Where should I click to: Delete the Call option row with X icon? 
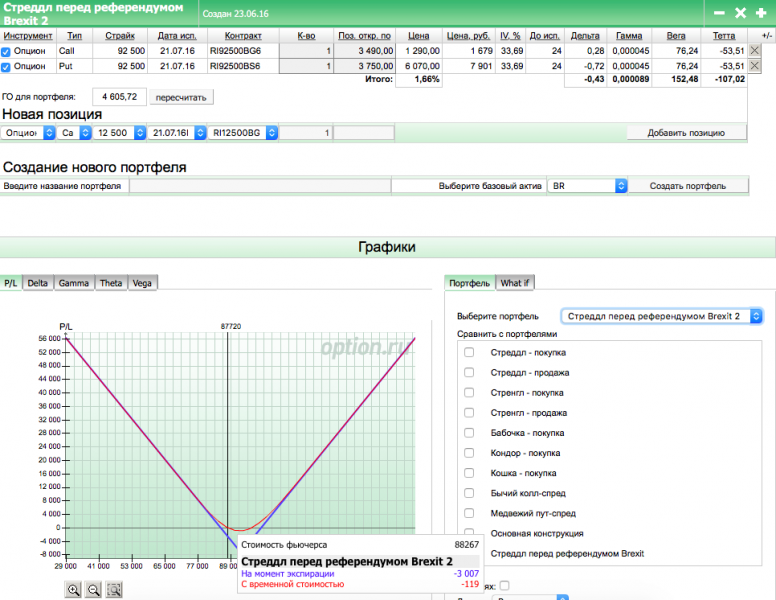754,50
